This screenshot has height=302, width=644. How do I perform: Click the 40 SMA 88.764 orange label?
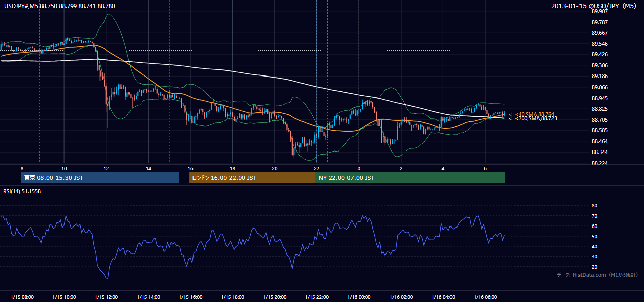(532, 114)
